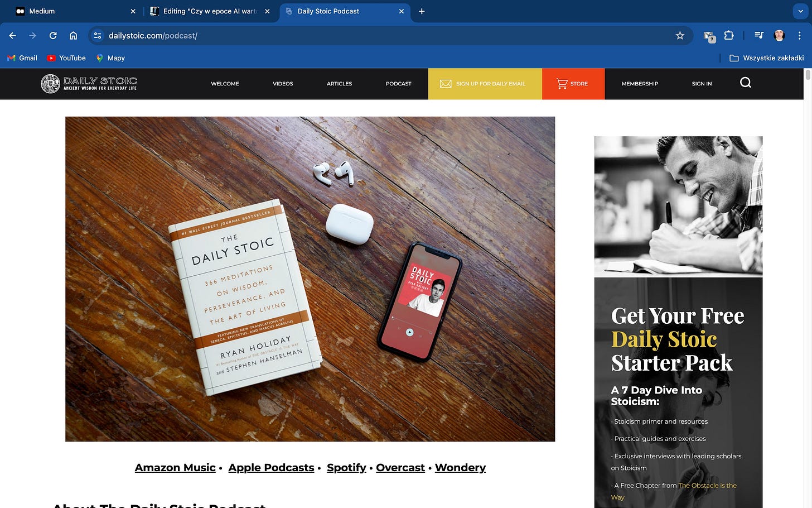812x508 pixels.
Task: Go forward using the browser forward arrow
Action: [x=32, y=36]
